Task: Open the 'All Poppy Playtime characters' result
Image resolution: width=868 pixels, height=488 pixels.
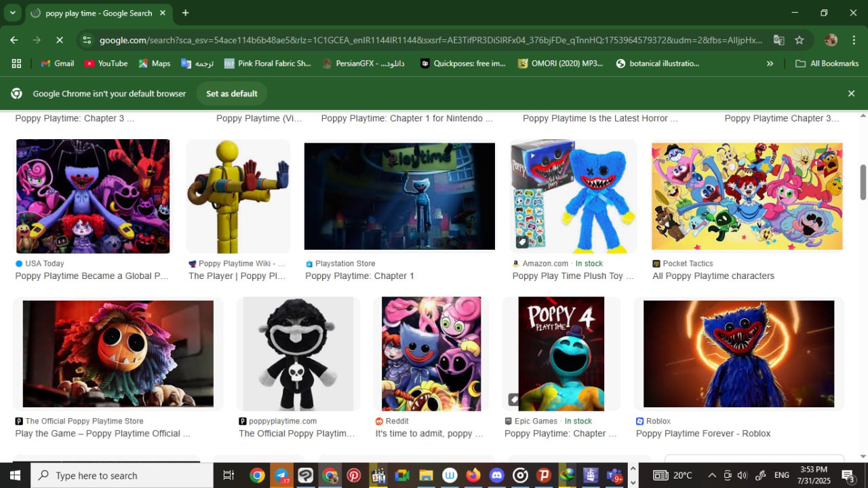Action: point(713,276)
